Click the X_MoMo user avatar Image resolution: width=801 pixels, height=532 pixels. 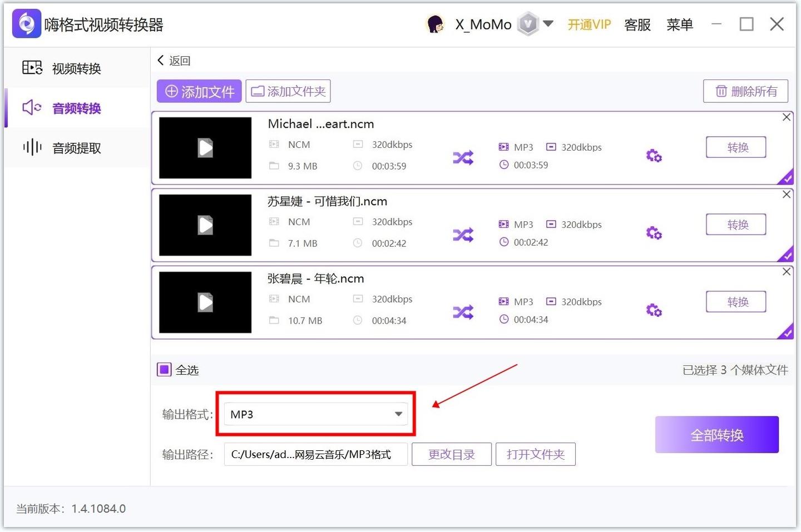coord(436,23)
